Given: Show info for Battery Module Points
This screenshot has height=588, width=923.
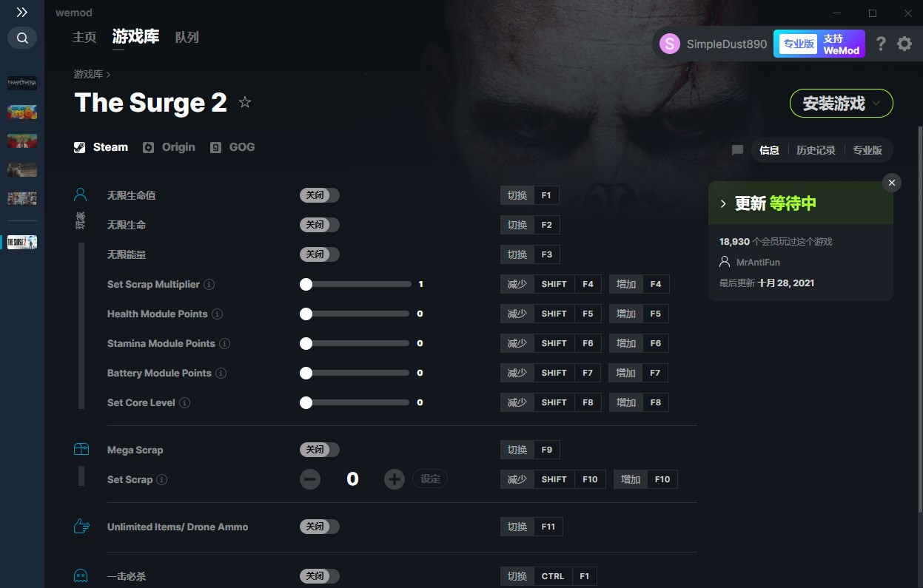Looking at the screenshot, I should [x=221, y=373].
